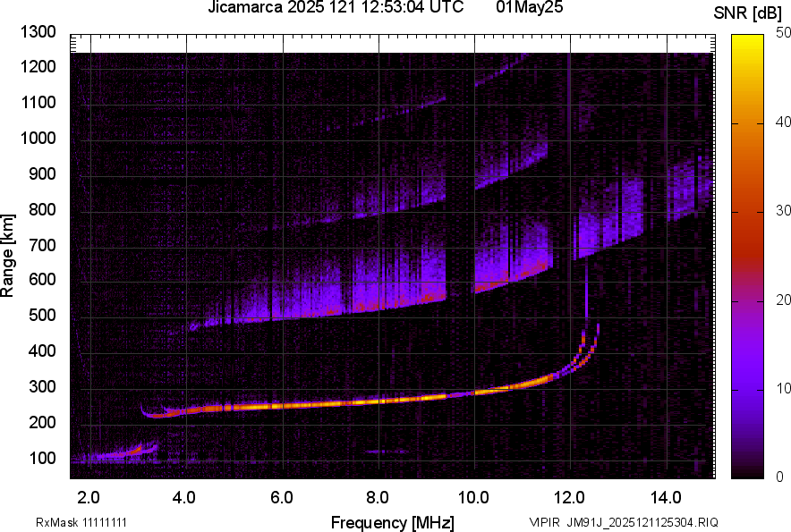Click the plot title "Jicamarca 2025 121 12:53:04 UTC"
The image size is (791, 532).
(x=336, y=7)
